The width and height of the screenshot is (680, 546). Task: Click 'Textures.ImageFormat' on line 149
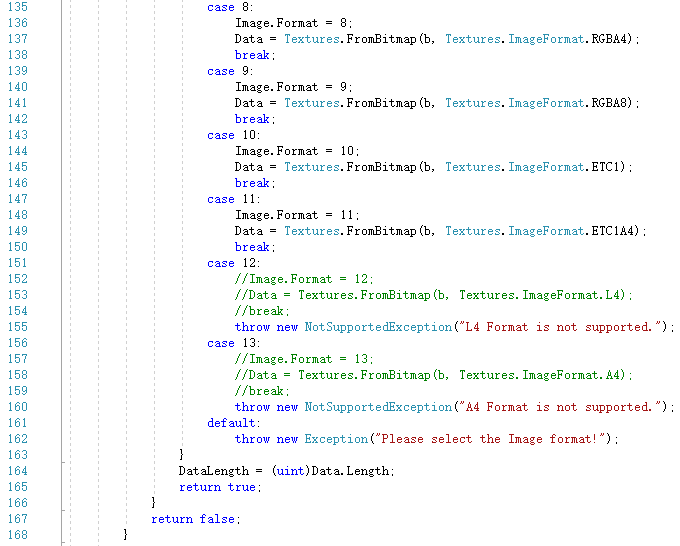515,231
